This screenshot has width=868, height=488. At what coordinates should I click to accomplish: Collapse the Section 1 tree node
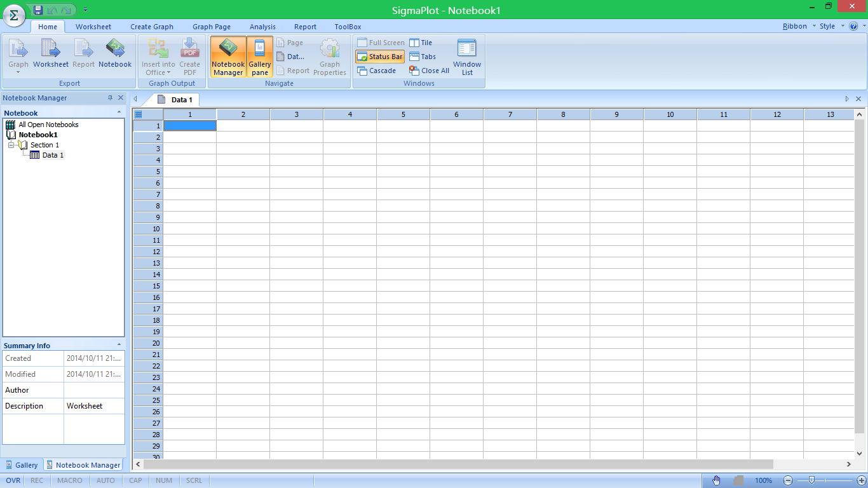(x=11, y=145)
